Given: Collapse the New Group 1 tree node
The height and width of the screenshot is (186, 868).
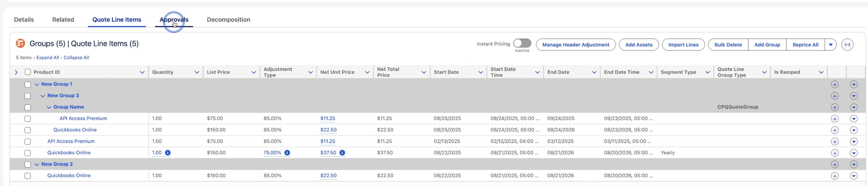Looking at the screenshot, I should [x=37, y=84].
